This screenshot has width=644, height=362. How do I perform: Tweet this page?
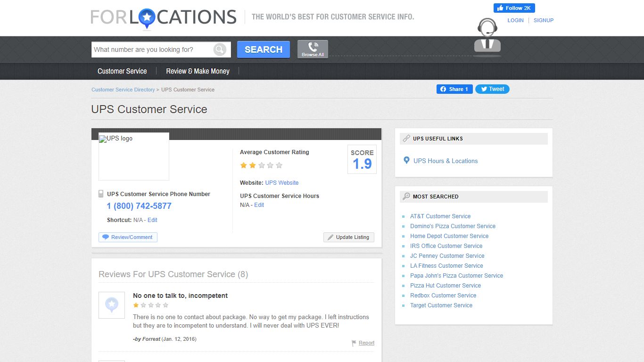tap(492, 89)
